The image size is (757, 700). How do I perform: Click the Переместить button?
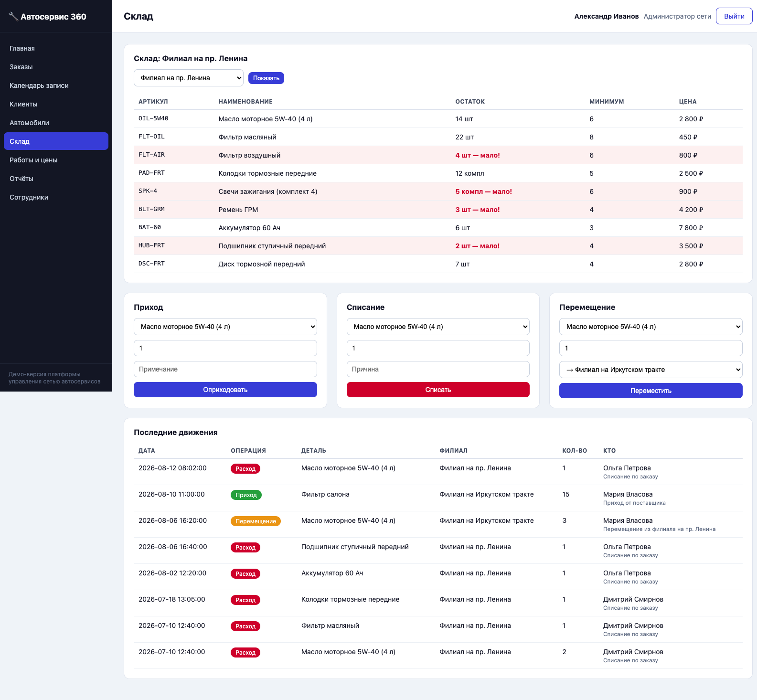coord(651,391)
